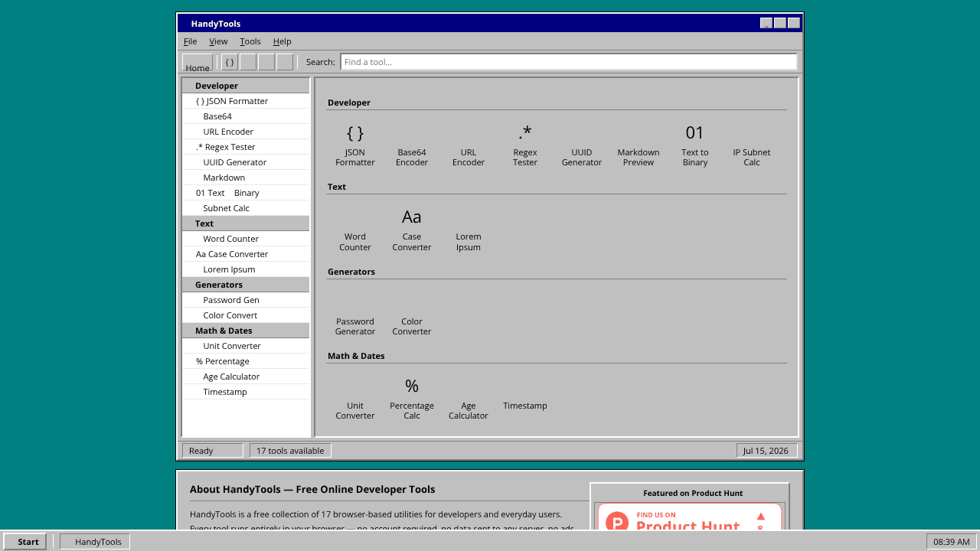Select Color Convert in the sidebar

click(246, 315)
